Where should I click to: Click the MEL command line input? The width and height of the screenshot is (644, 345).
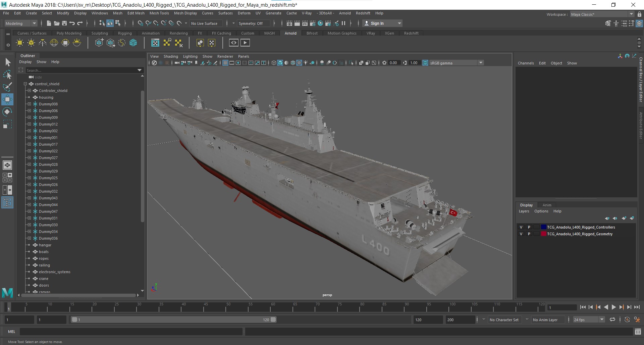tap(131, 332)
